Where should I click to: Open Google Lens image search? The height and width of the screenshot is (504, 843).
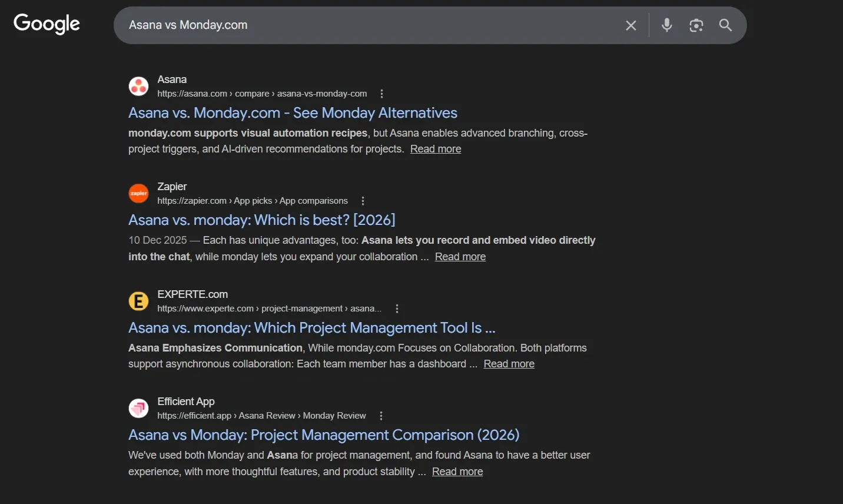(x=696, y=25)
